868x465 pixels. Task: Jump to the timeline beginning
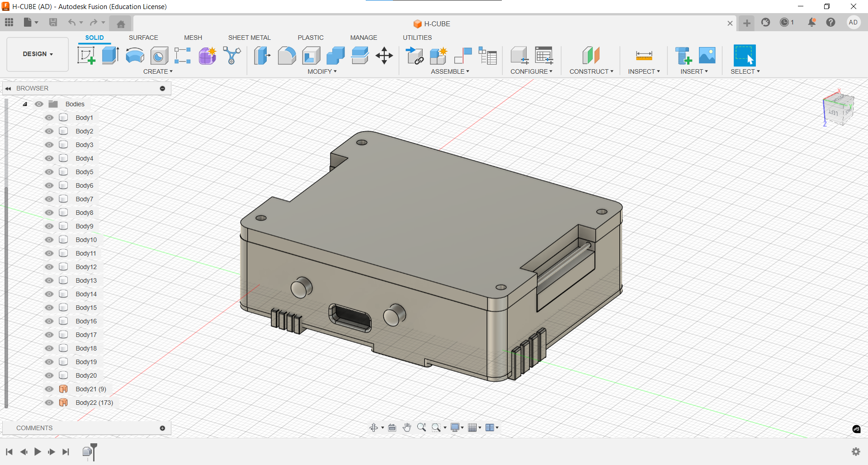tap(9, 451)
